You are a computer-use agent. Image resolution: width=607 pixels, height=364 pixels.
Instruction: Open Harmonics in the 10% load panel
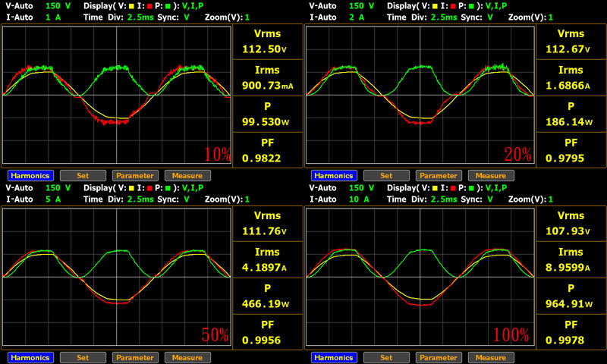(30, 176)
